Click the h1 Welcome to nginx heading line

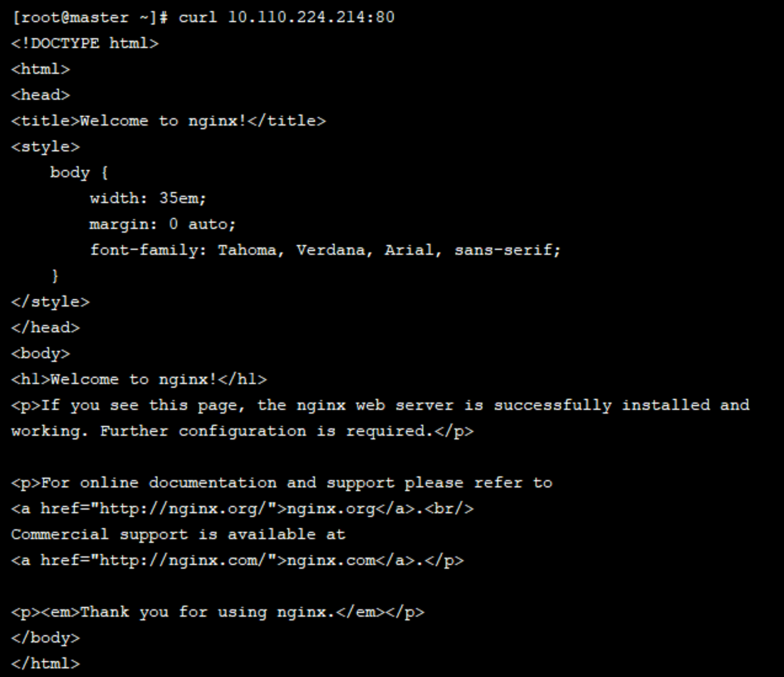(x=139, y=379)
